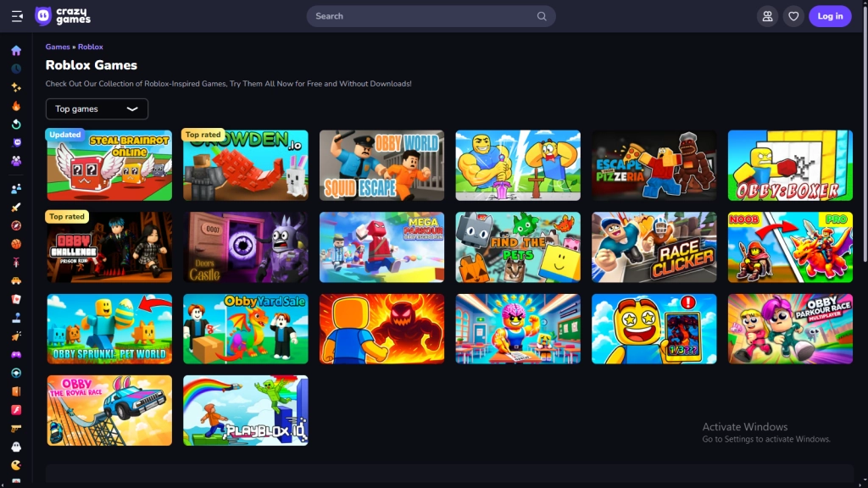Viewport: 868px width, 488px height.
Task: Select the Obby Yard Sale game thumbnail
Action: tap(246, 329)
